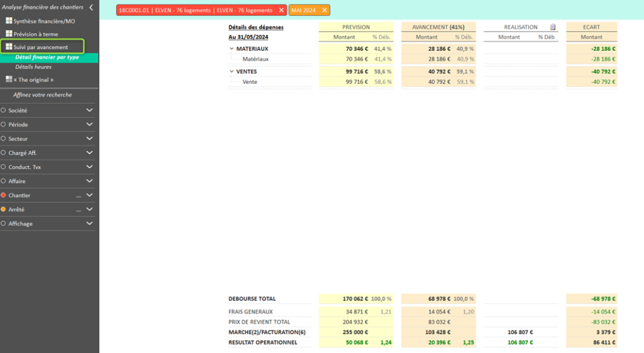The image size is (644, 353).
Task: Open the Chantier ellipsis options
Action: click(x=79, y=196)
